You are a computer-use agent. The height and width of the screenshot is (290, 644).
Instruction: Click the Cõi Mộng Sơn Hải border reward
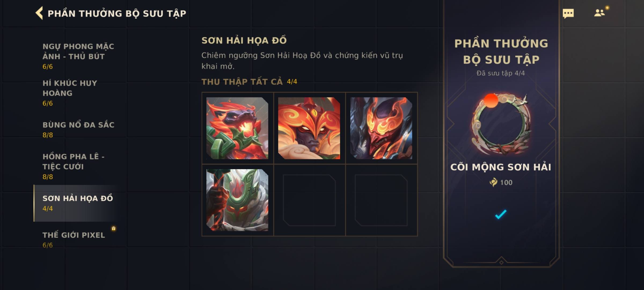(501, 124)
